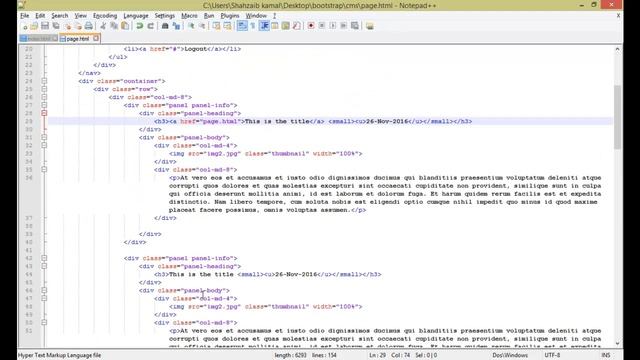
Task: Click the Print toolbar icon
Action: [89, 26]
